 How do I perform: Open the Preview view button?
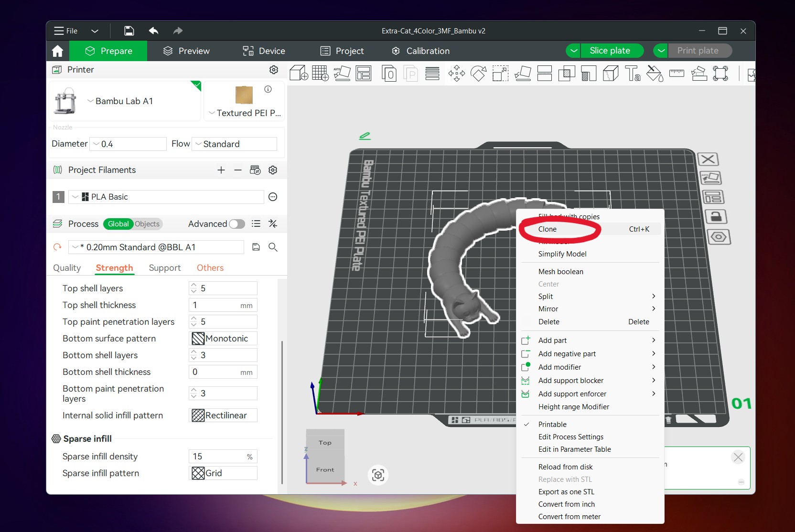[x=186, y=51]
